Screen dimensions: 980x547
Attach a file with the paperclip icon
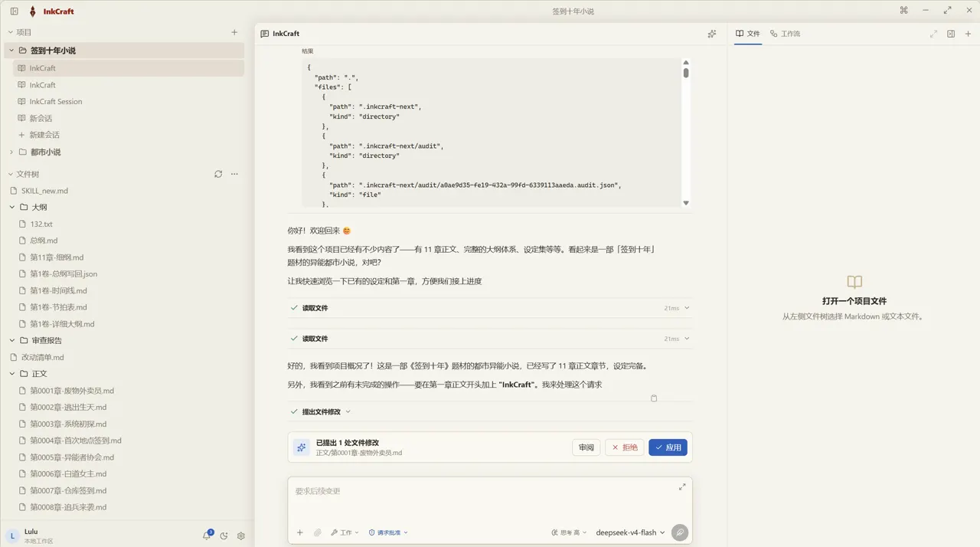[x=318, y=532]
